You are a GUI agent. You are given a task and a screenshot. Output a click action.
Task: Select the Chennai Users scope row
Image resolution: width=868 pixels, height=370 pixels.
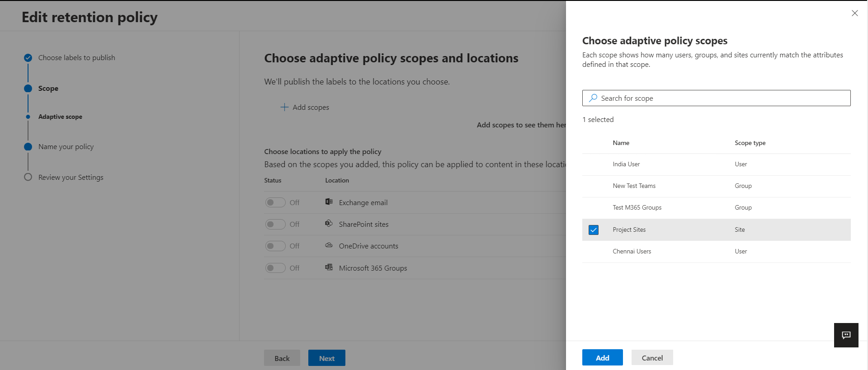pos(716,252)
